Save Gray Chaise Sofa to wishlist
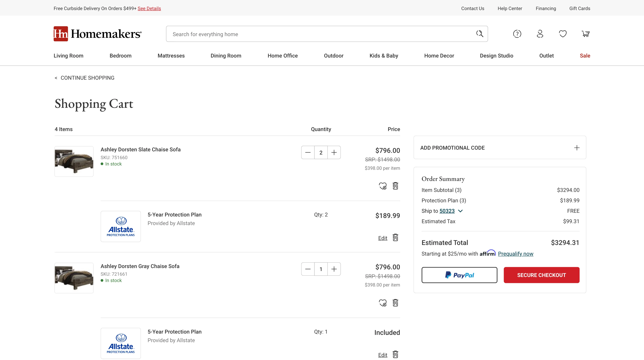 point(383,303)
